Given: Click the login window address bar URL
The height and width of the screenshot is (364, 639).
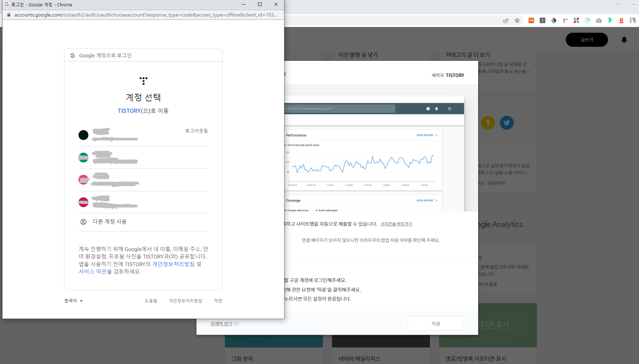Looking at the screenshot, I should pos(146,15).
